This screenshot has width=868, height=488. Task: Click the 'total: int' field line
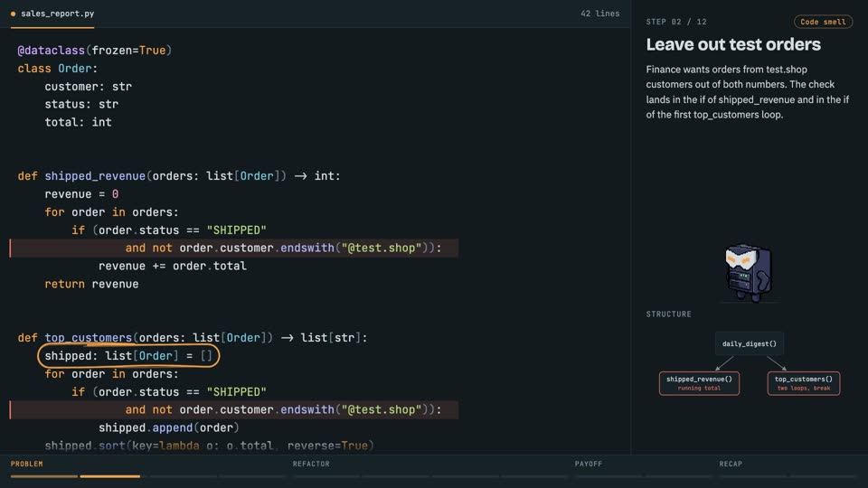78,122
